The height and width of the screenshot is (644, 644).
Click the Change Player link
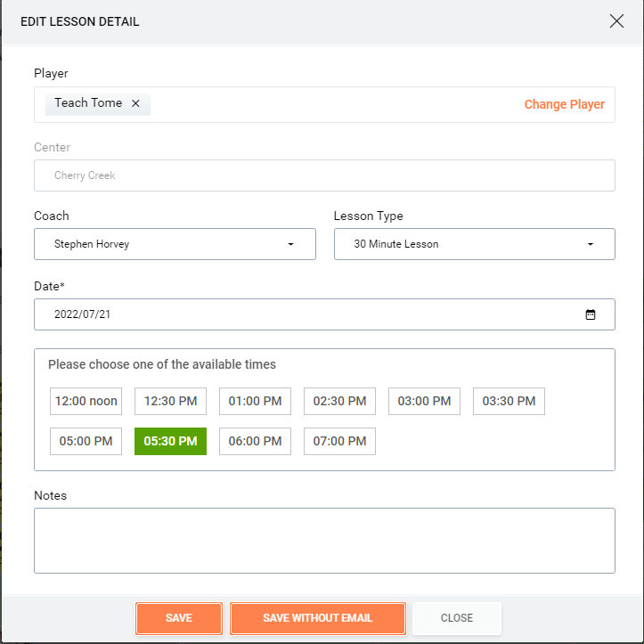(565, 104)
